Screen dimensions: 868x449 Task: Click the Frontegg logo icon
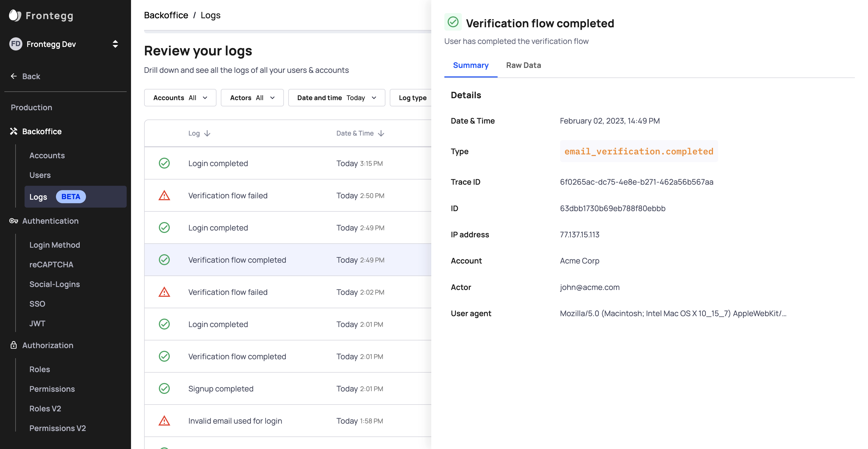(x=15, y=16)
